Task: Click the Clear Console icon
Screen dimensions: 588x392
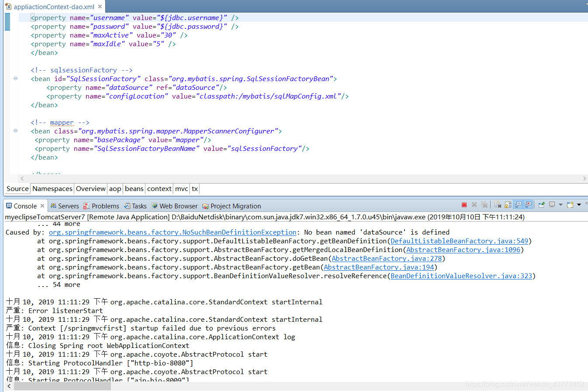Action: pyautogui.click(x=498, y=205)
